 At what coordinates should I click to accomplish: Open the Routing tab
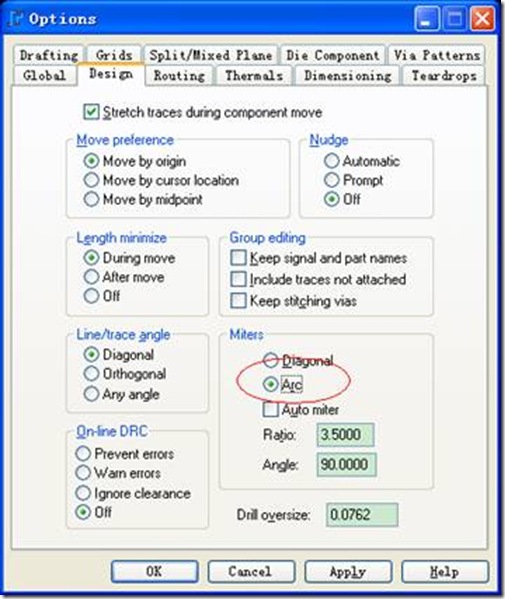click(x=180, y=75)
